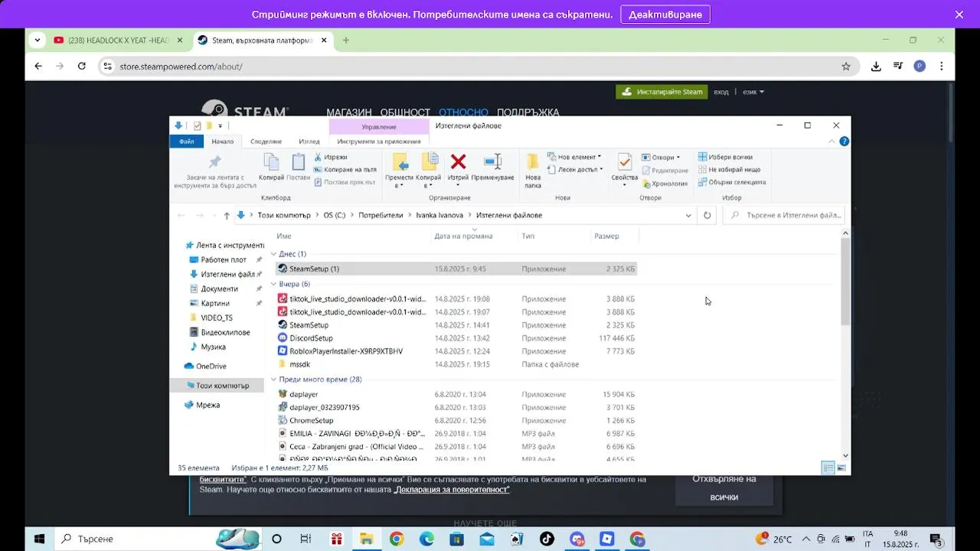This screenshot has width=980, height=551.
Task: Switch to large icons view in status bar
Action: (x=841, y=468)
